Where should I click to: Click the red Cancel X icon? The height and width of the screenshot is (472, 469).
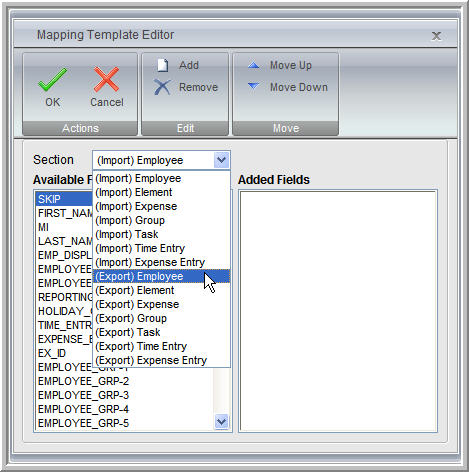click(106, 79)
